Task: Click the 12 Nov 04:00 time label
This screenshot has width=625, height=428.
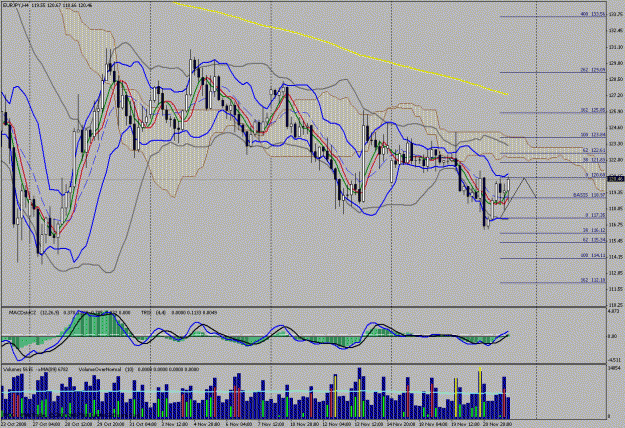Action: [x=337, y=424]
